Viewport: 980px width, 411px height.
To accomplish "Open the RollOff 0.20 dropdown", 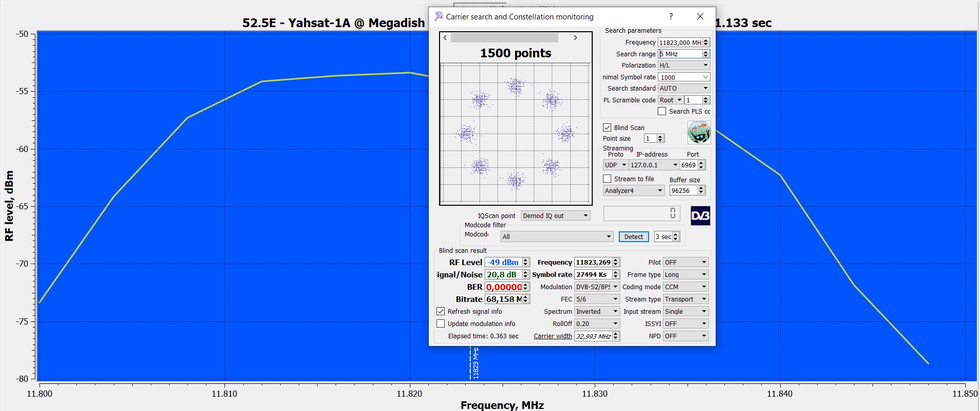I will [x=597, y=323].
